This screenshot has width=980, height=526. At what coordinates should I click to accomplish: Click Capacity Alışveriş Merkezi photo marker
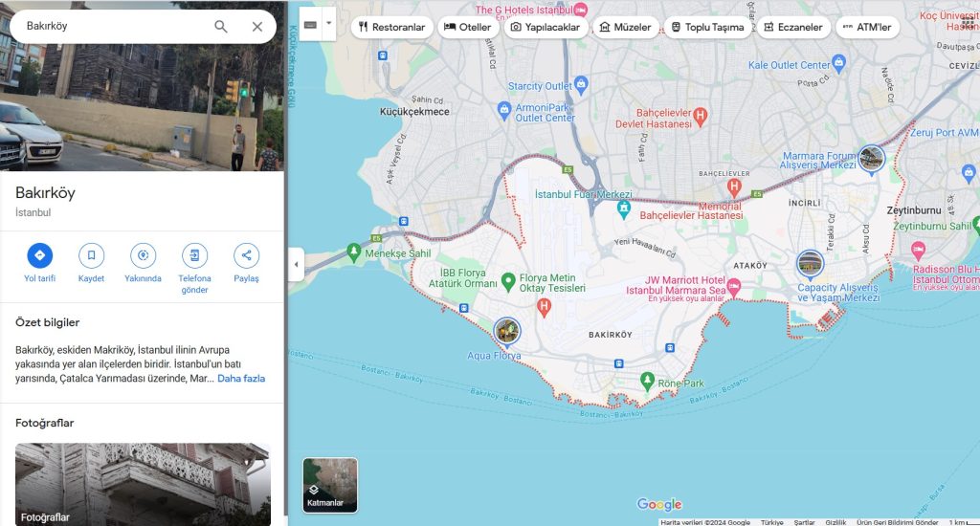810,264
